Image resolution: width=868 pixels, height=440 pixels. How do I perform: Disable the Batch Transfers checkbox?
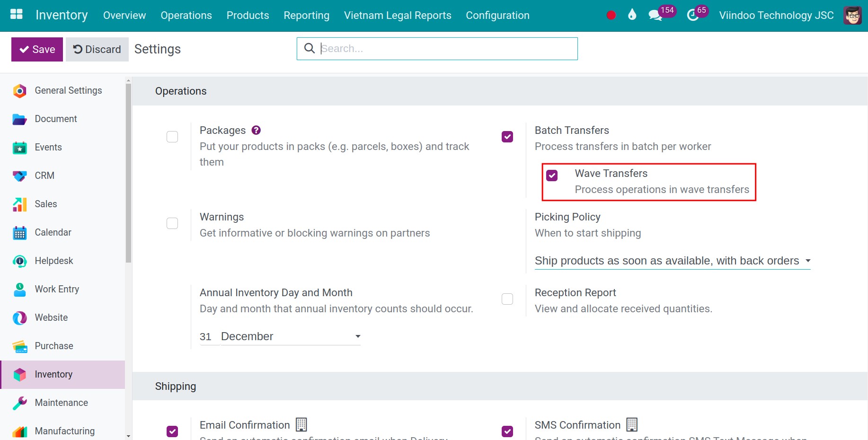click(x=507, y=137)
